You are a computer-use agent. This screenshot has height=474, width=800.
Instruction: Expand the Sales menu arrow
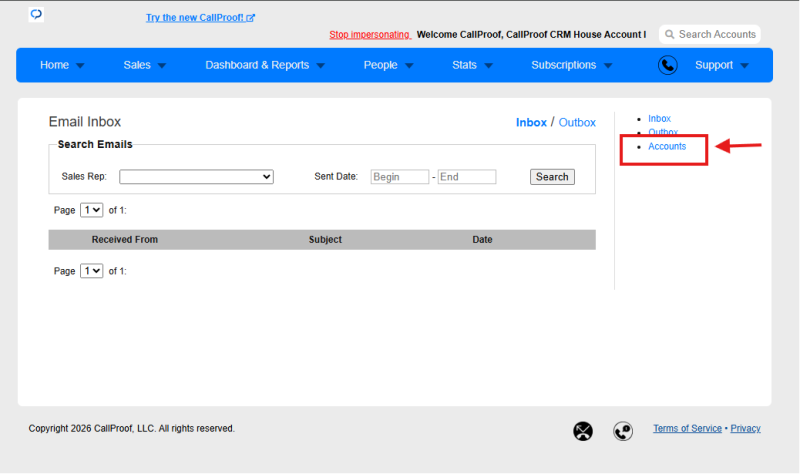pyautogui.click(x=162, y=66)
